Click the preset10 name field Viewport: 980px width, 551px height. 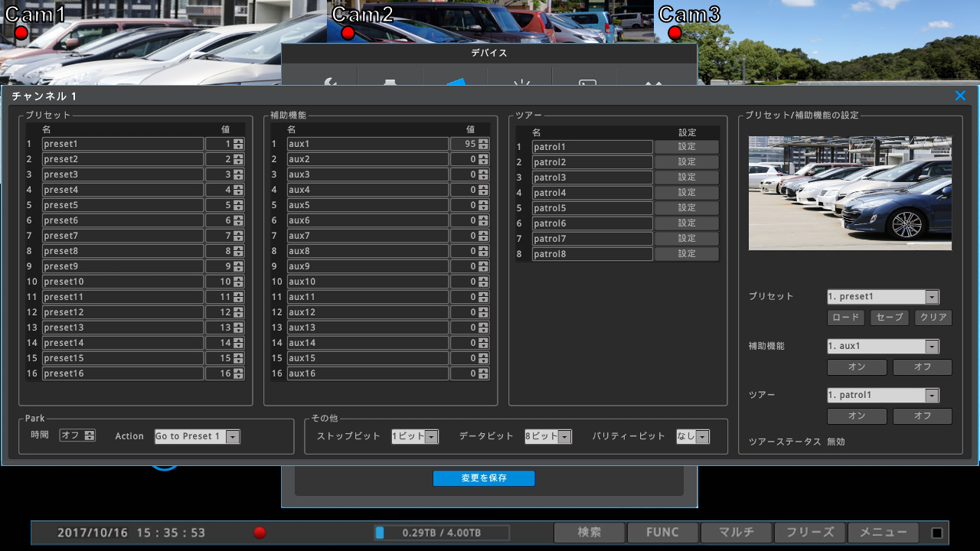tap(122, 282)
